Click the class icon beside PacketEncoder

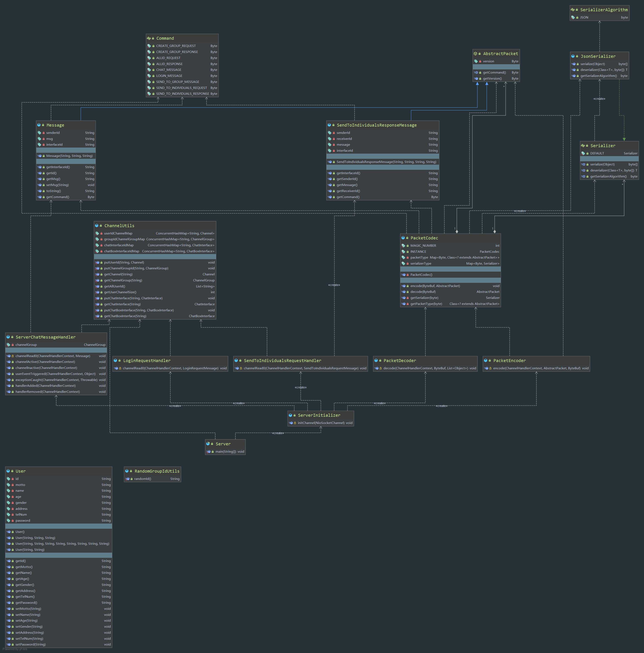486,360
